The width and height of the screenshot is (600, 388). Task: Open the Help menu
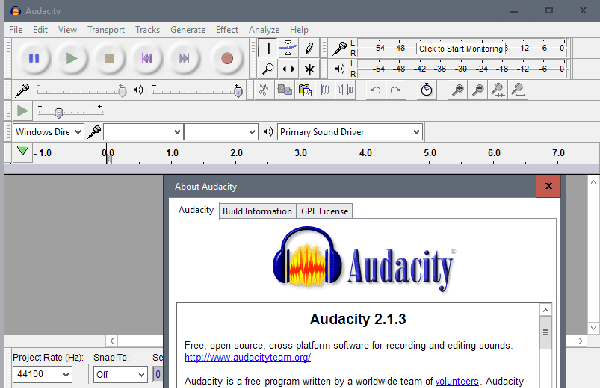(x=299, y=30)
